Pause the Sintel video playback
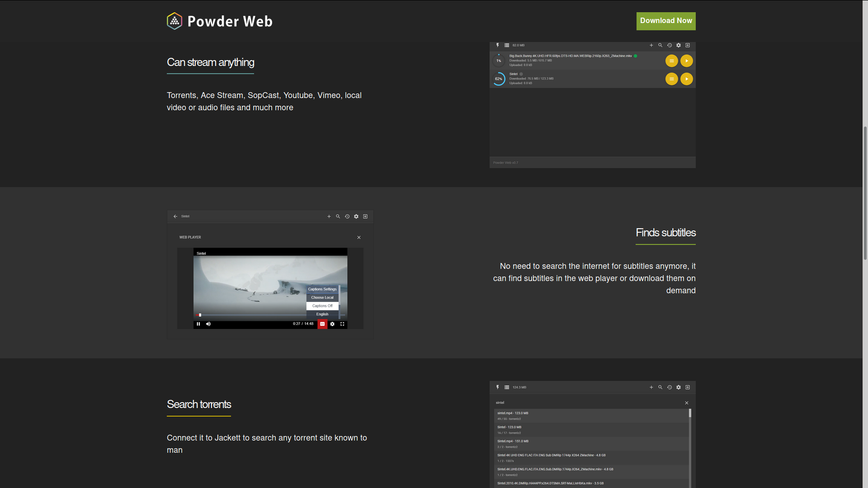The height and width of the screenshot is (488, 868). point(198,324)
